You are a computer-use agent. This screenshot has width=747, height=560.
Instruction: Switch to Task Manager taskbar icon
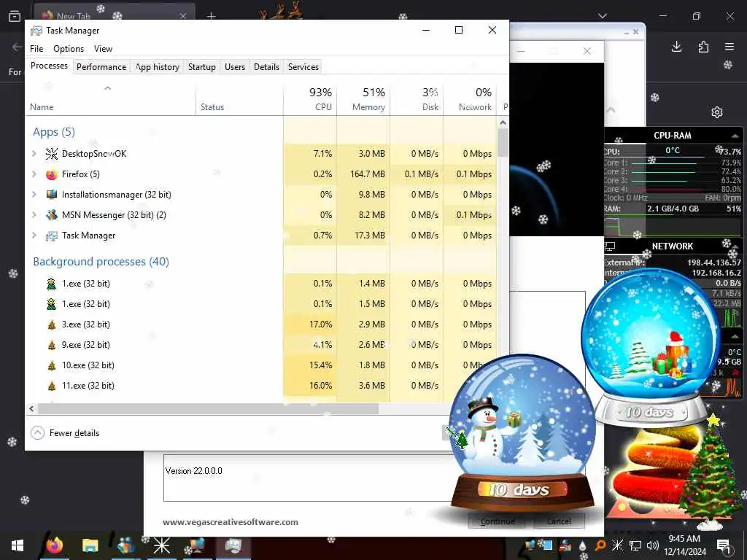pyautogui.click(x=233, y=545)
